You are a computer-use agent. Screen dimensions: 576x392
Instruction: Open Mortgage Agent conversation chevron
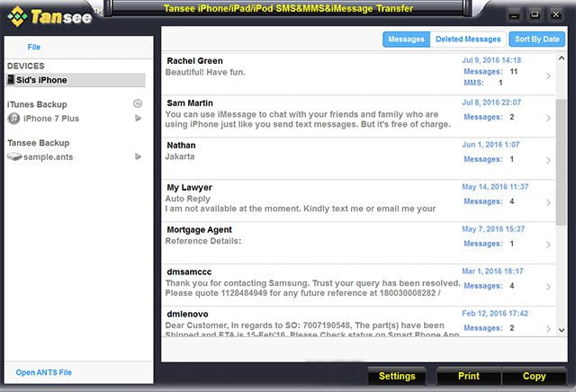[548, 245]
